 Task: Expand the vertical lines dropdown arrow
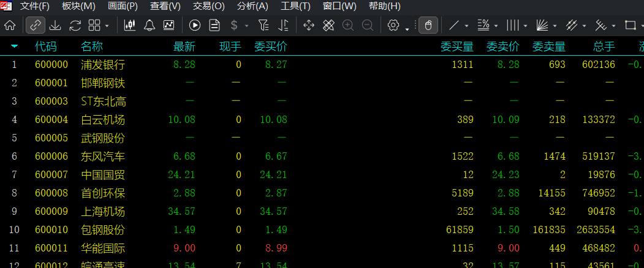(x=526, y=26)
